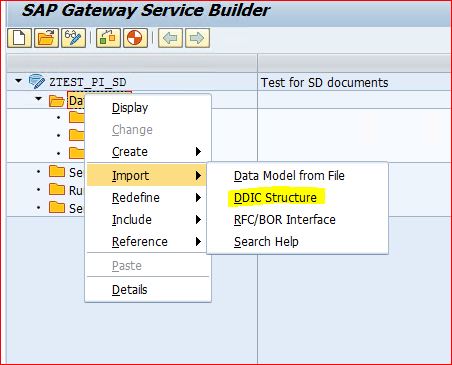Choose Search Help in the submenu
Image resolution: width=452 pixels, height=365 pixels.
(266, 242)
